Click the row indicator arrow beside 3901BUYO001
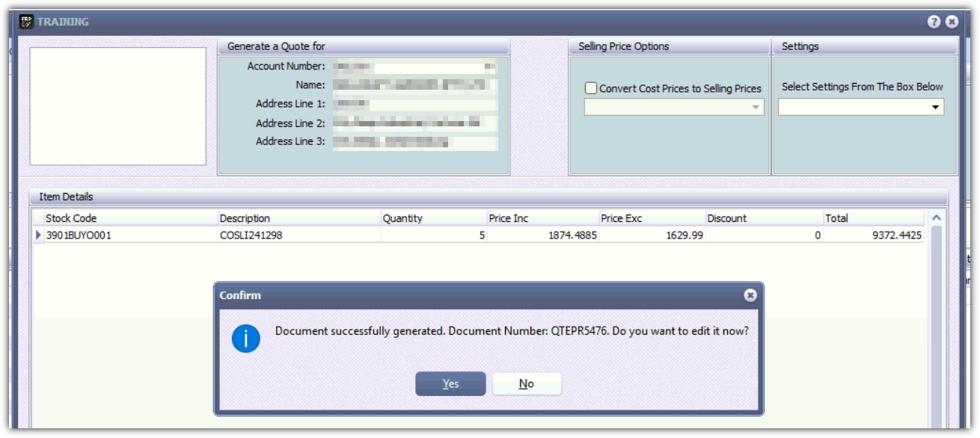 [39, 235]
